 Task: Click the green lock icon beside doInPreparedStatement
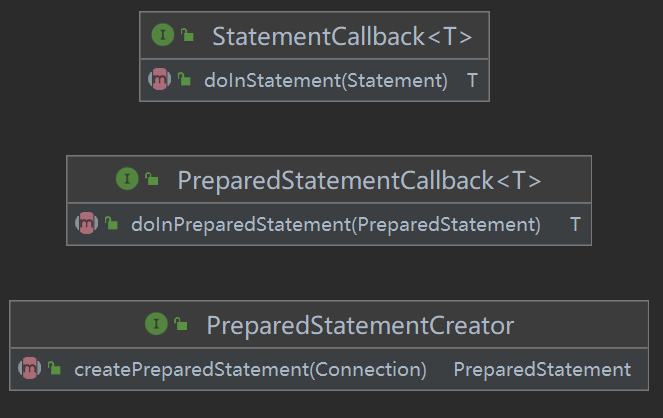coord(112,225)
